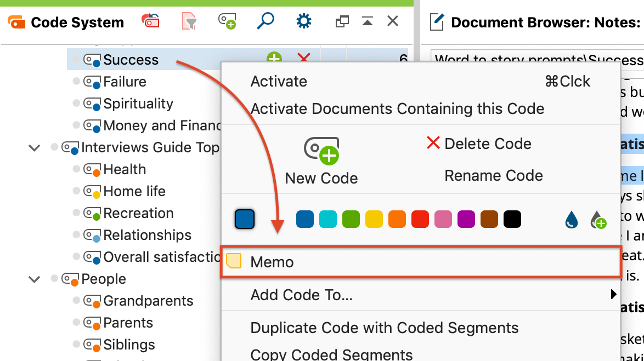The image size is (644, 361).
Task: Open the search in the Code System toolbar
Action: coord(265,21)
